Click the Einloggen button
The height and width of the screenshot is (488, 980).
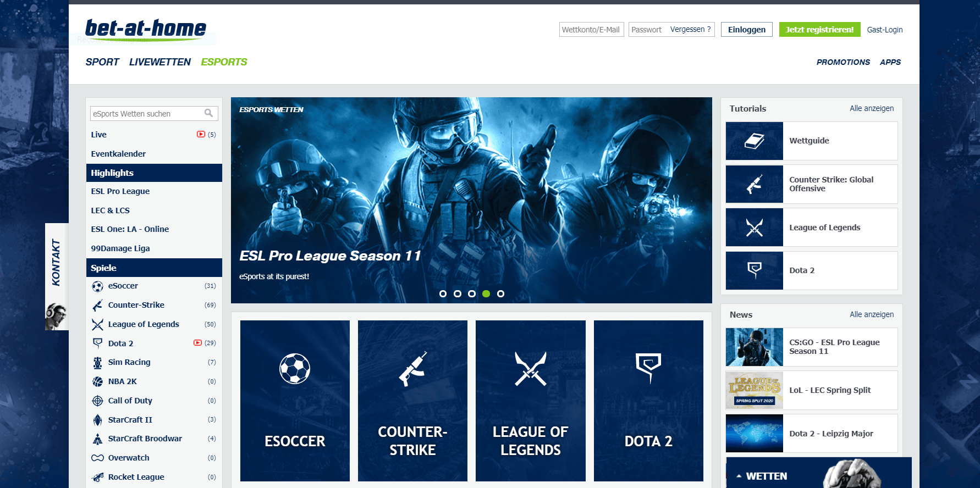(747, 30)
